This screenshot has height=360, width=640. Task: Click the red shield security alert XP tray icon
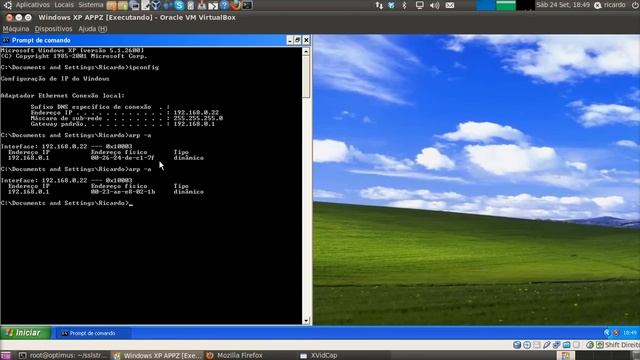click(x=616, y=333)
